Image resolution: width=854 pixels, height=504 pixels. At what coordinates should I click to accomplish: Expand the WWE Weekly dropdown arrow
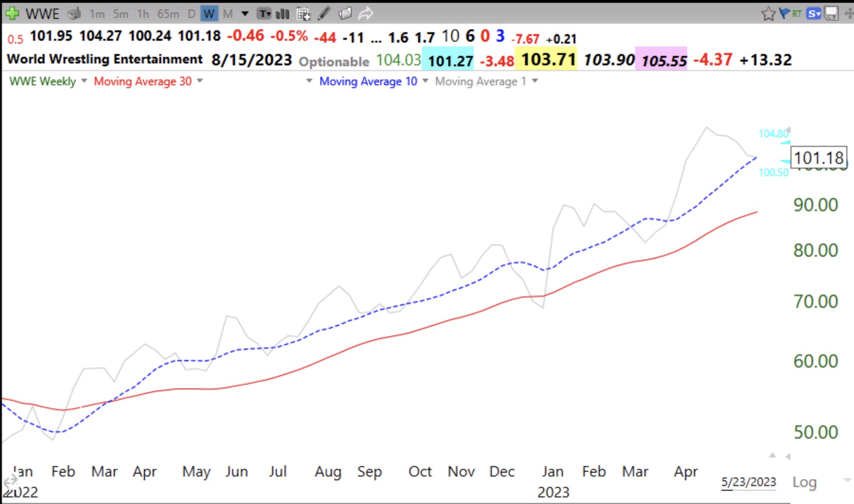(84, 81)
